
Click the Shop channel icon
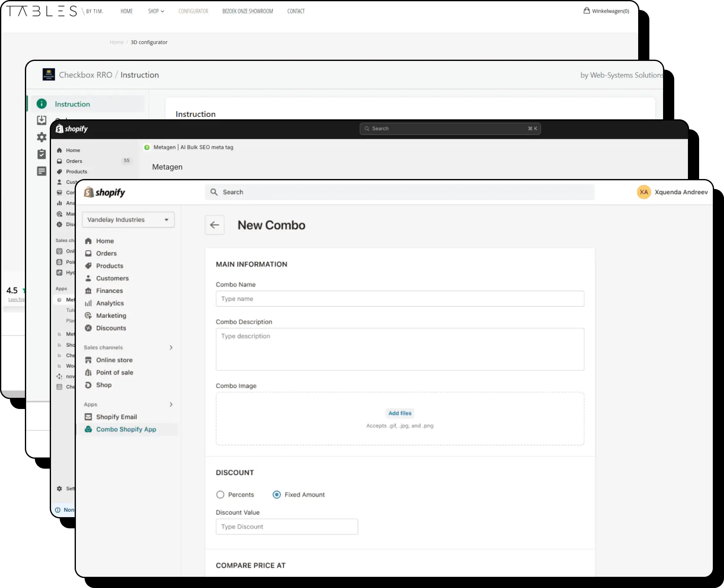coord(88,385)
